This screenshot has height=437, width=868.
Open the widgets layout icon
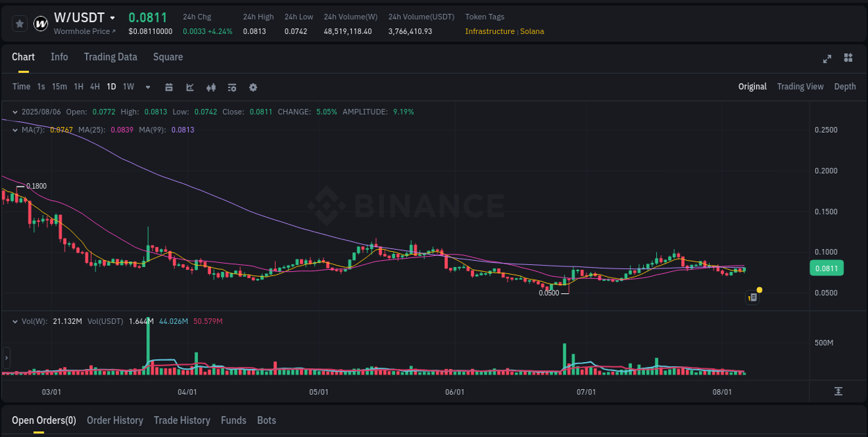click(x=849, y=59)
